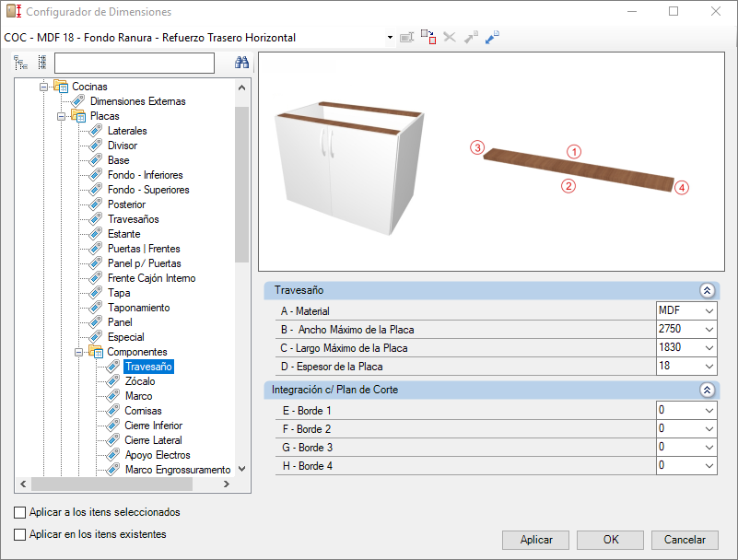The image size is (738, 560).
Task: Open the configuration name dropdown arrow
Action: 390,37
